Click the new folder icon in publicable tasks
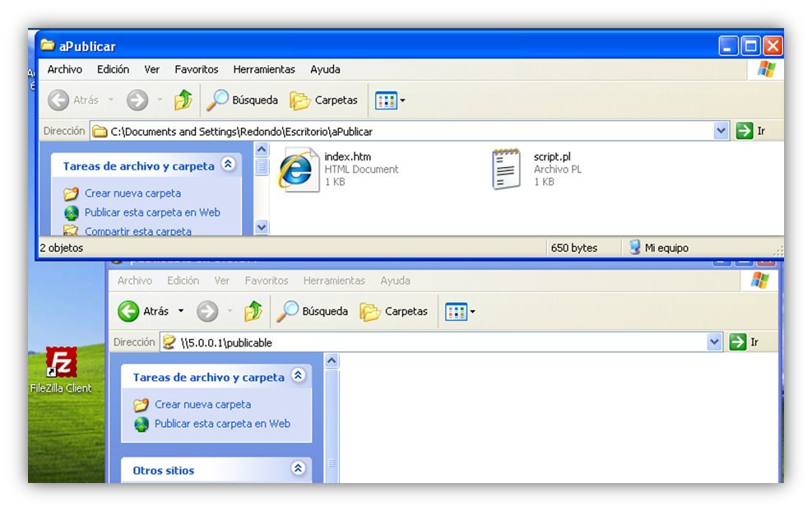Image resolution: width=812 pixels, height=511 pixels. [x=141, y=405]
